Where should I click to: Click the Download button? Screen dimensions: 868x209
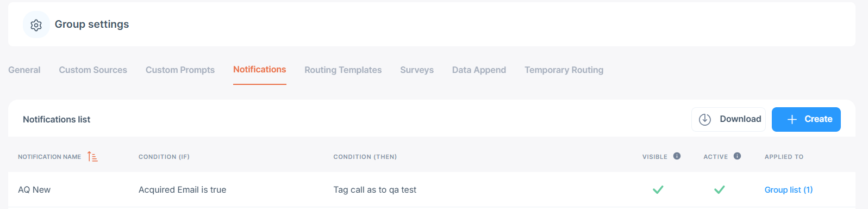point(728,119)
